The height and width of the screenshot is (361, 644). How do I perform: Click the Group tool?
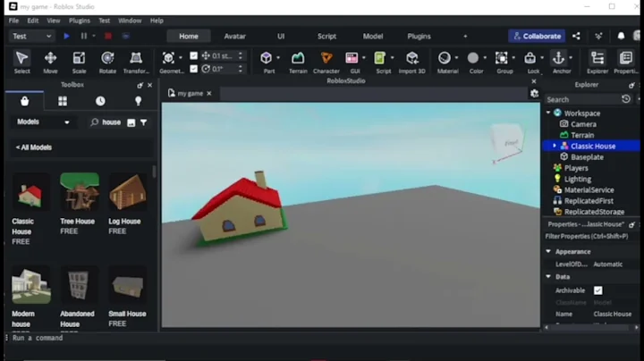coord(502,63)
